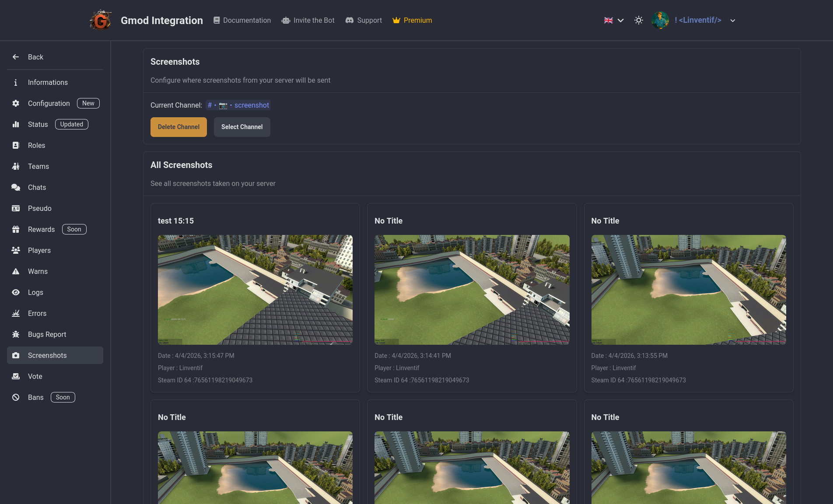Image resolution: width=833 pixels, height=504 pixels.
Task: Click the Gmod Integration logo icon
Action: coord(100,20)
